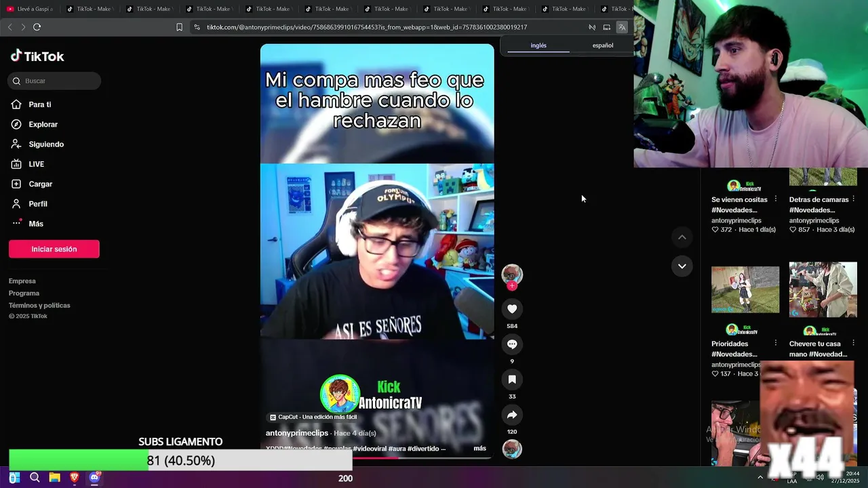
Task: Open Chevere tu casa mano thumbnail
Action: tap(823, 289)
